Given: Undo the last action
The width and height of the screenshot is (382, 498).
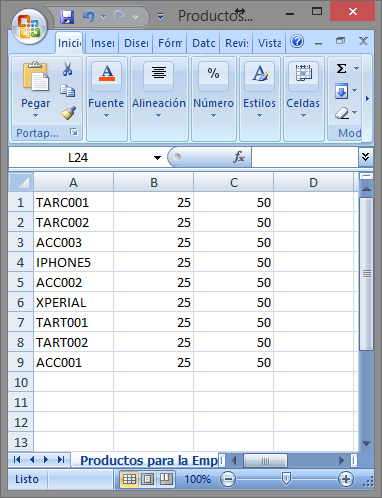Looking at the screenshot, I should tap(88, 16).
